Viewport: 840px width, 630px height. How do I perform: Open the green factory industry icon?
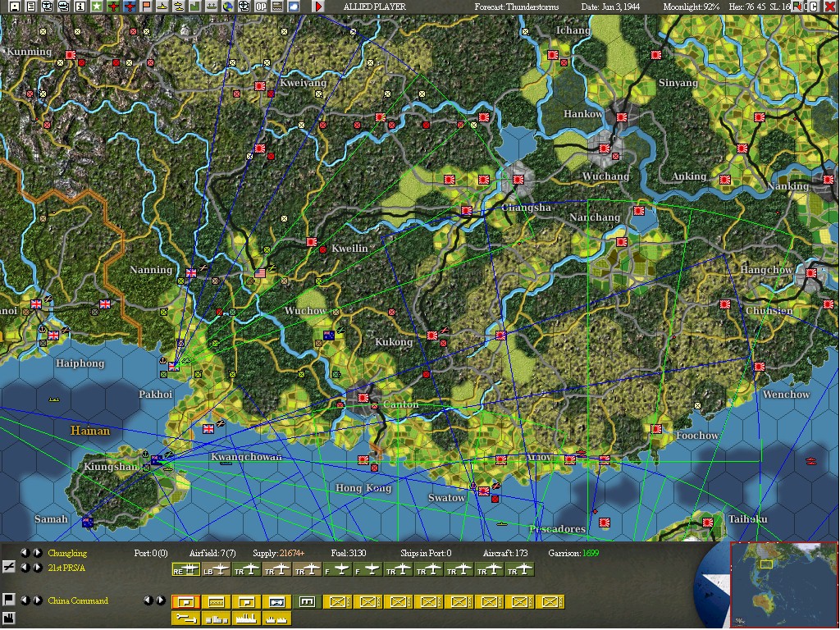click(x=195, y=7)
